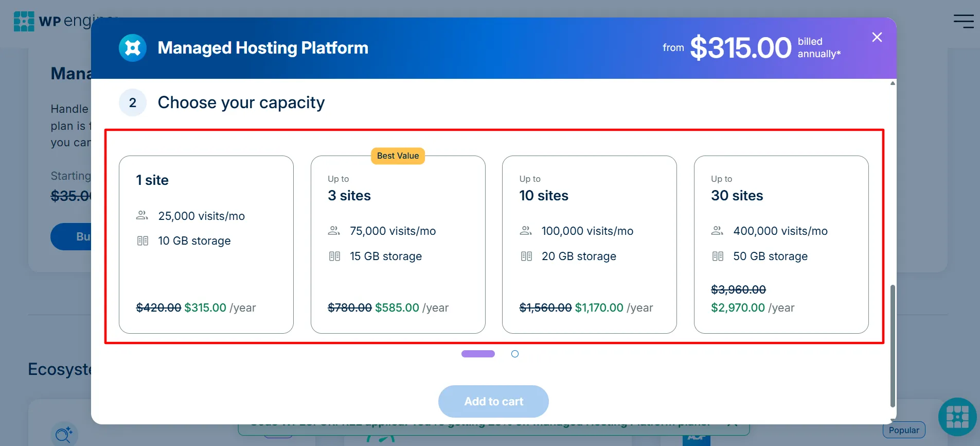Click the storage icon beside 50 GB storage
This screenshot has height=446, width=980.
pos(718,256)
